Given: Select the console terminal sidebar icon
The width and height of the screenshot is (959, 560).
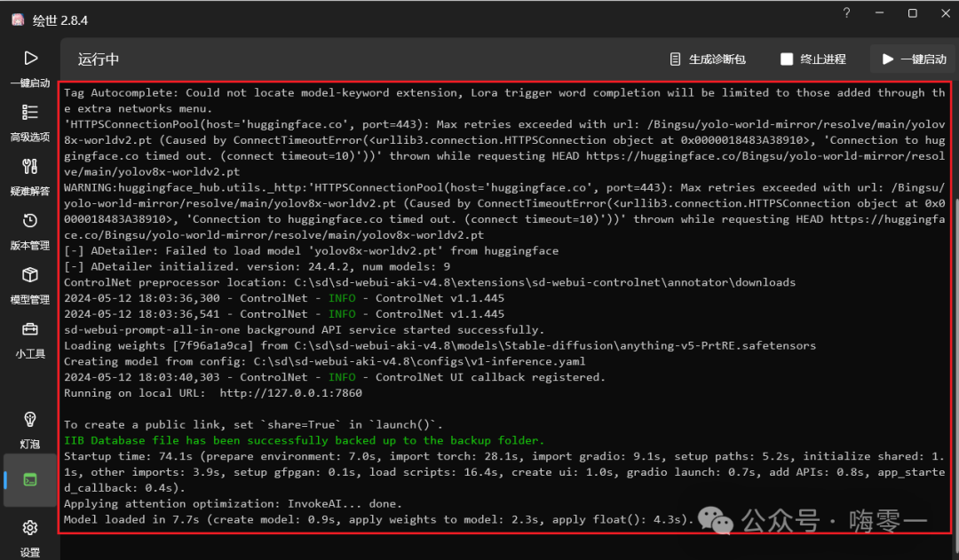Looking at the screenshot, I should pyautogui.click(x=30, y=480).
